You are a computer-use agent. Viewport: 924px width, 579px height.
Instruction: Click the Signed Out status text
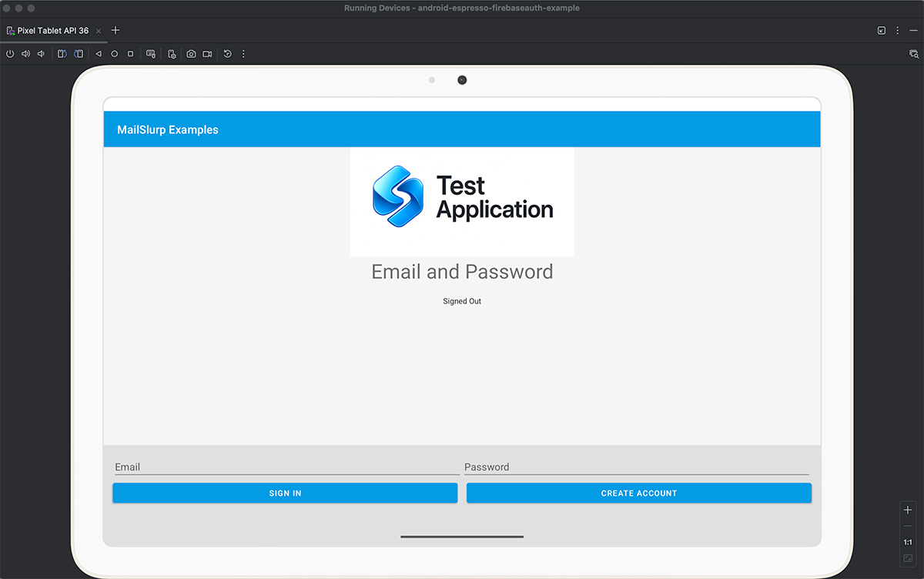tap(462, 301)
